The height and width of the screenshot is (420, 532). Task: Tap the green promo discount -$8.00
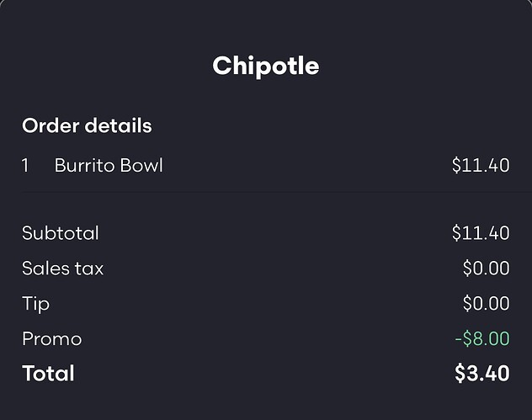point(482,339)
